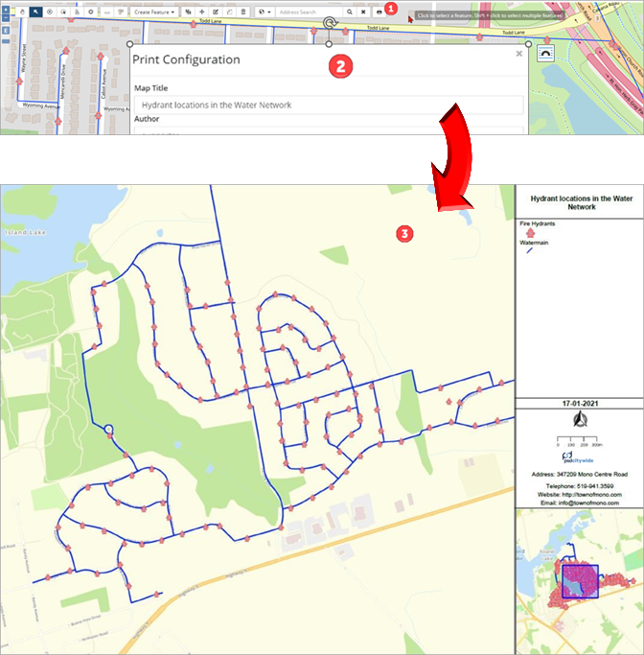Click the circle-target select tool icon

(50, 12)
